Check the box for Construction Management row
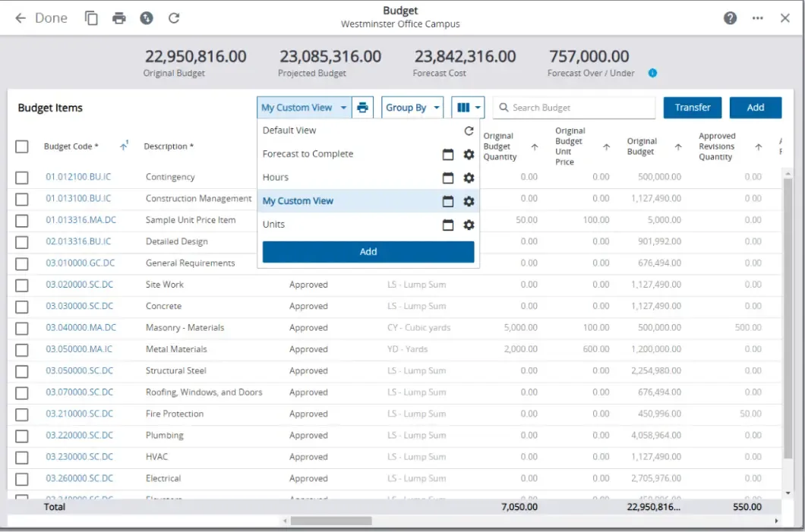Image resolution: width=805 pixels, height=532 pixels. pos(21,199)
